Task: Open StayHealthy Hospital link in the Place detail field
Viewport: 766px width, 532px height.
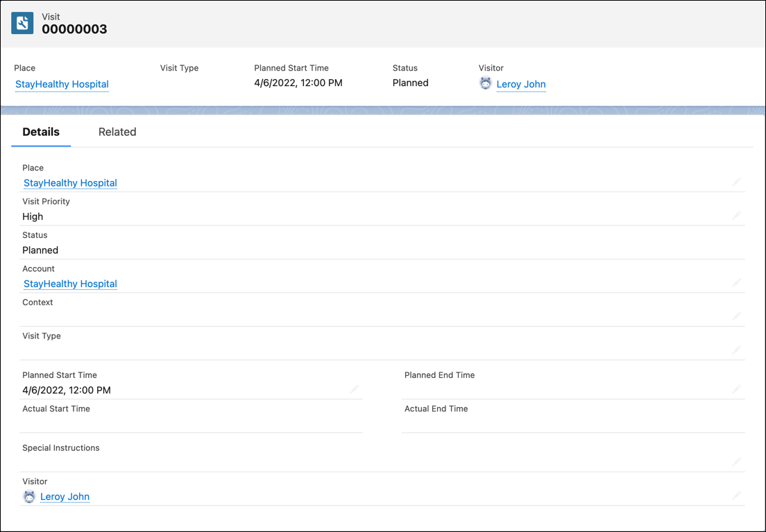Action: 69,182
